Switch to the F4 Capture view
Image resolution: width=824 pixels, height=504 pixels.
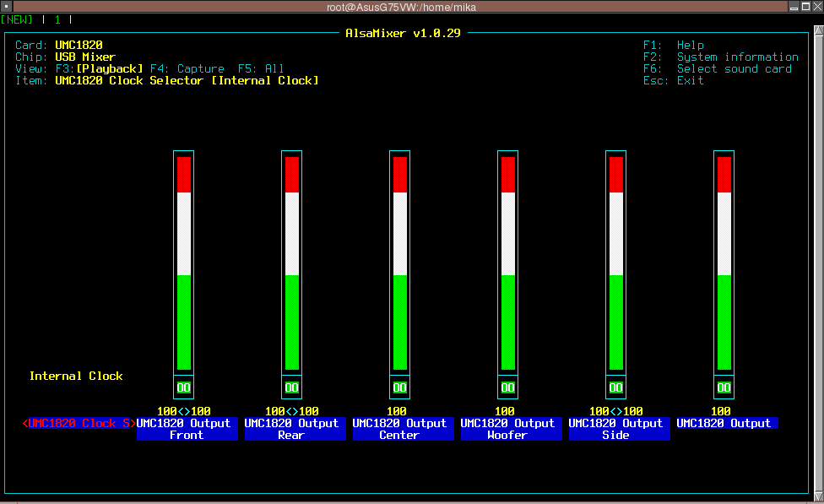click(x=187, y=69)
